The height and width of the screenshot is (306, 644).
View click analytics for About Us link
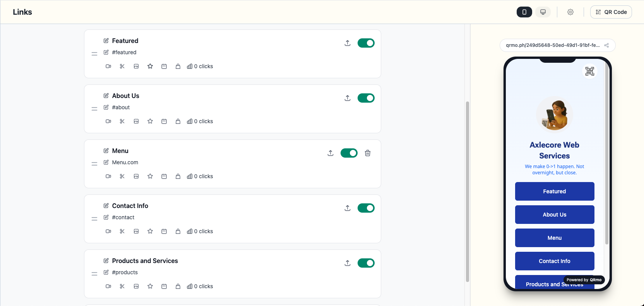189,121
